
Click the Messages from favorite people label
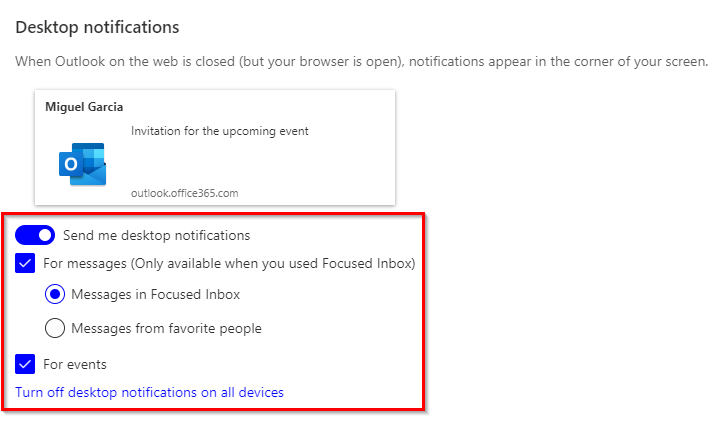click(x=168, y=328)
